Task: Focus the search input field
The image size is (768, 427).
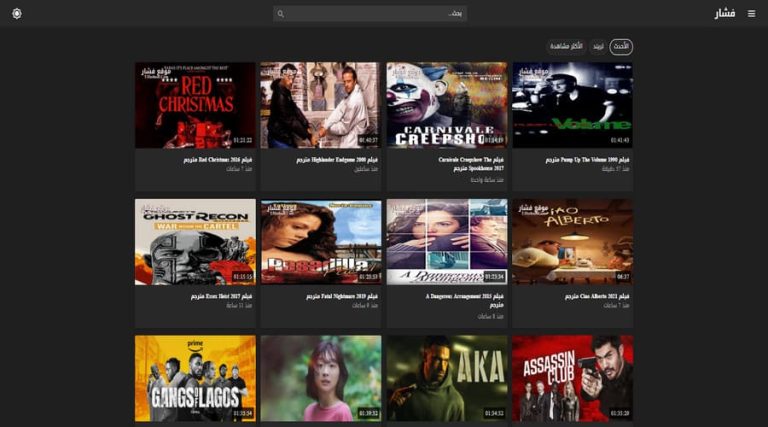Action: click(370, 14)
